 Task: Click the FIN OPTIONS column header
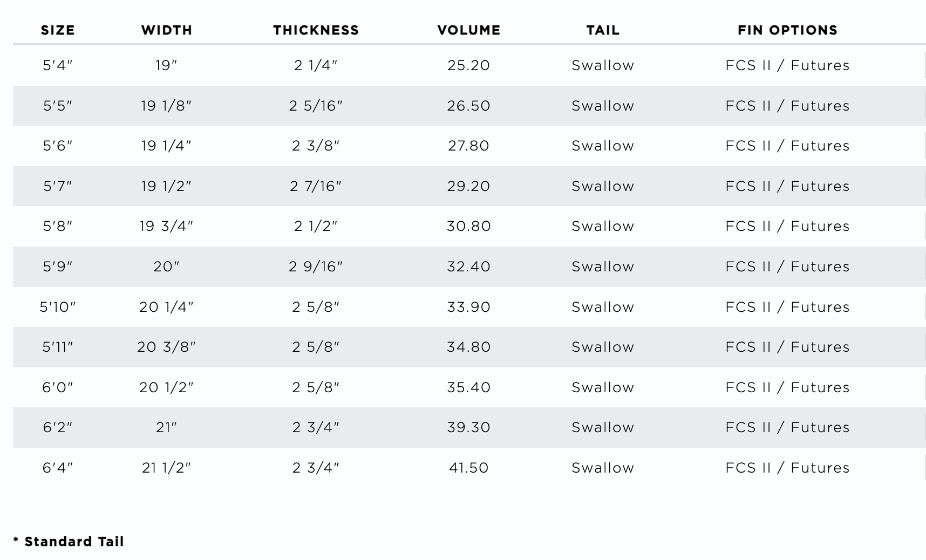point(787,30)
